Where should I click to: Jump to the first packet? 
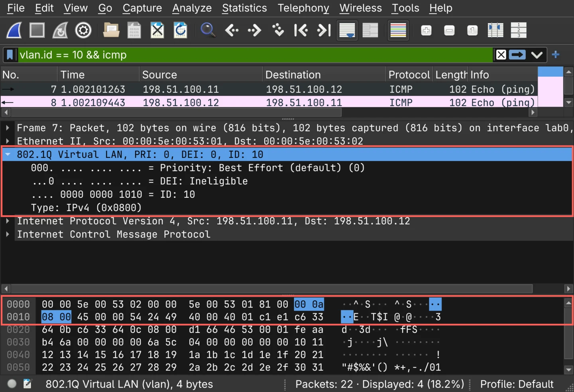tap(301, 30)
